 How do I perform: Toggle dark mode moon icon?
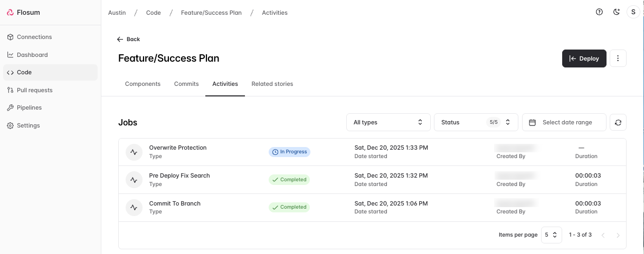point(616,12)
